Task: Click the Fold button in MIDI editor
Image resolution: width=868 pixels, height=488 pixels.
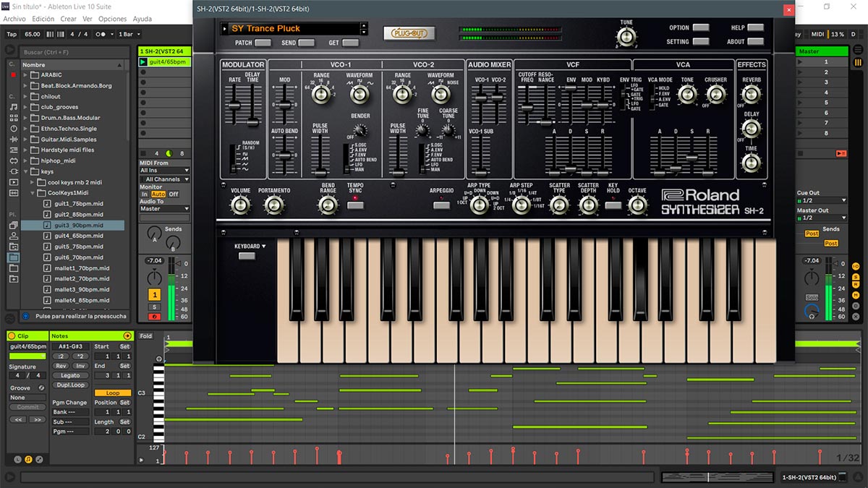Action: coord(146,336)
